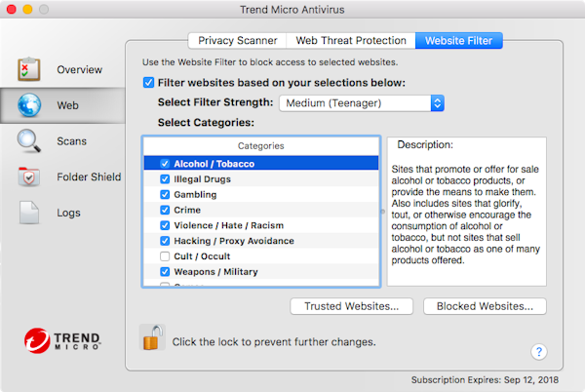Open the Filter Strength dropdown

click(362, 102)
